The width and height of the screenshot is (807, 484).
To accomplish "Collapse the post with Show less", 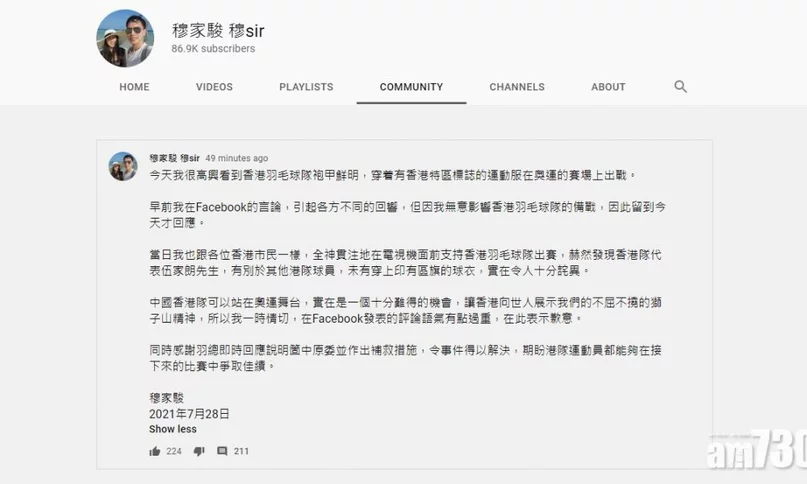I will (173, 429).
